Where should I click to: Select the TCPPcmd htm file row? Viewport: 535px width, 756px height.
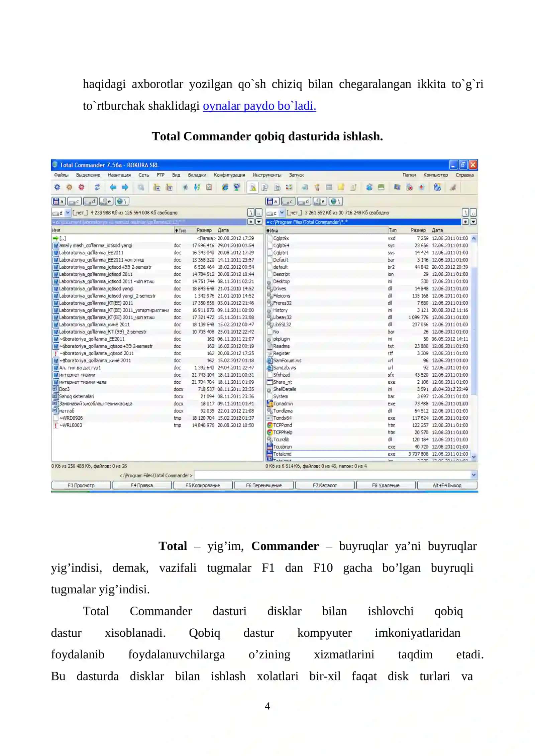coord(368,425)
